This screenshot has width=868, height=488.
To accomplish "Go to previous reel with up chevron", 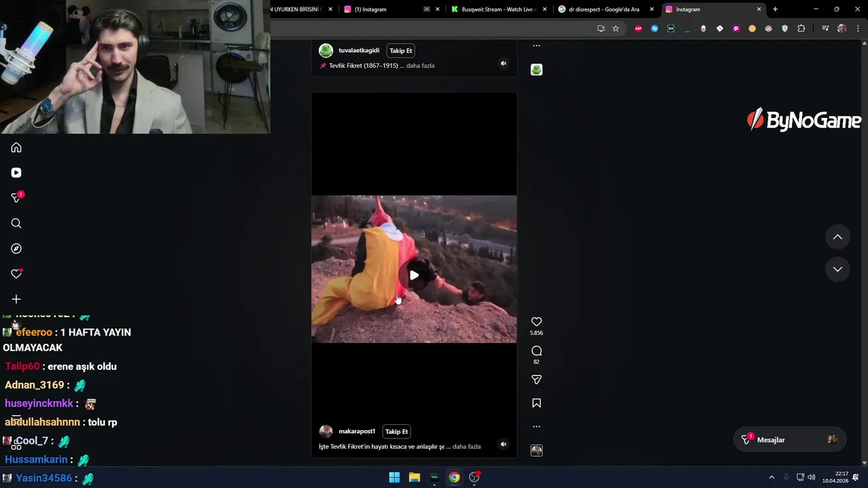I will click(x=837, y=237).
